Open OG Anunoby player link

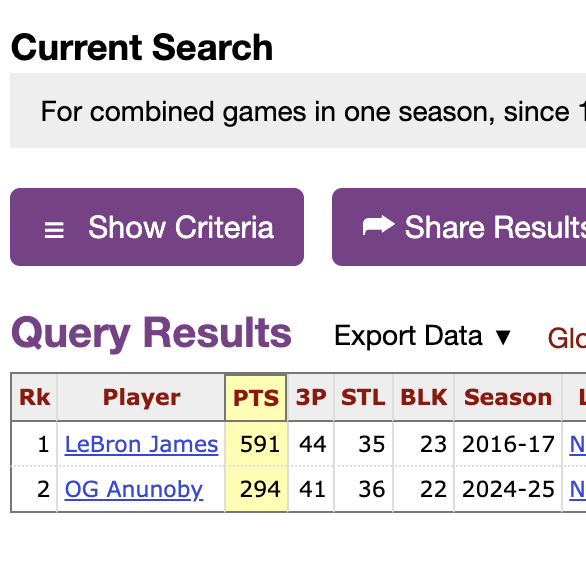(x=134, y=489)
